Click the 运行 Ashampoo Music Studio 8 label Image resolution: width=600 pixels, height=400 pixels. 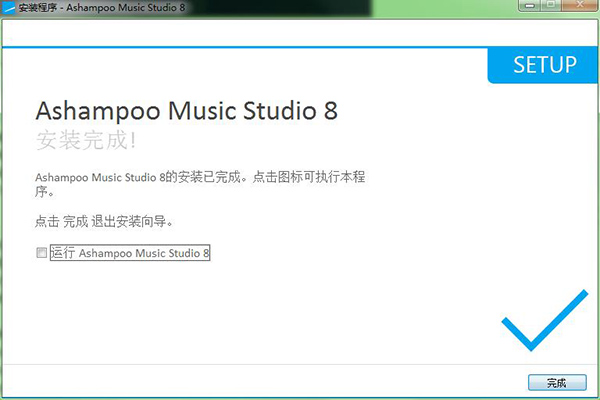[130, 253]
